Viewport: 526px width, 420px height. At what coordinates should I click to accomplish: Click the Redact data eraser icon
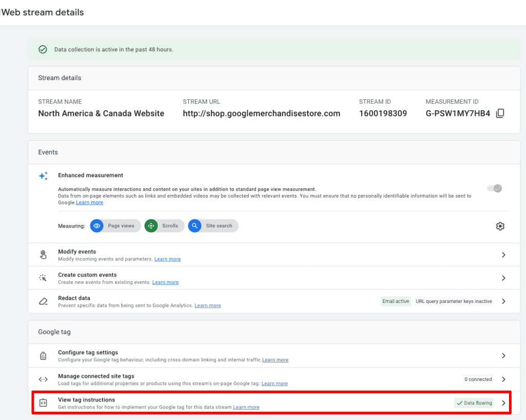(x=44, y=301)
